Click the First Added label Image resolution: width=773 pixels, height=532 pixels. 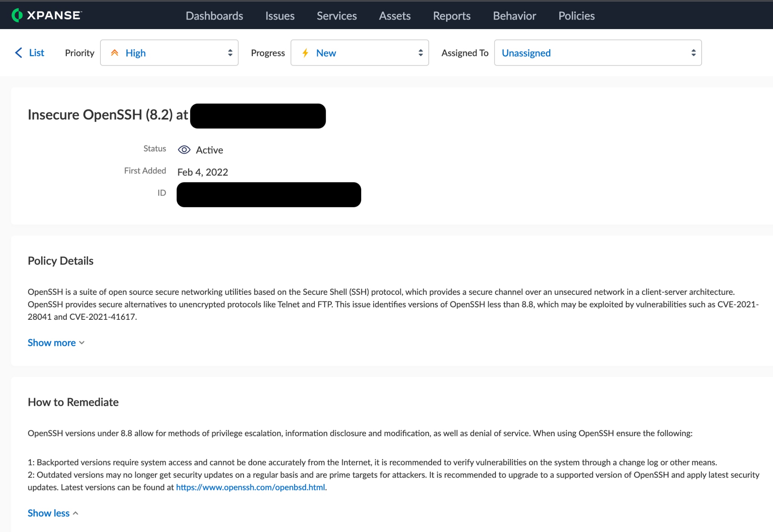(145, 171)
